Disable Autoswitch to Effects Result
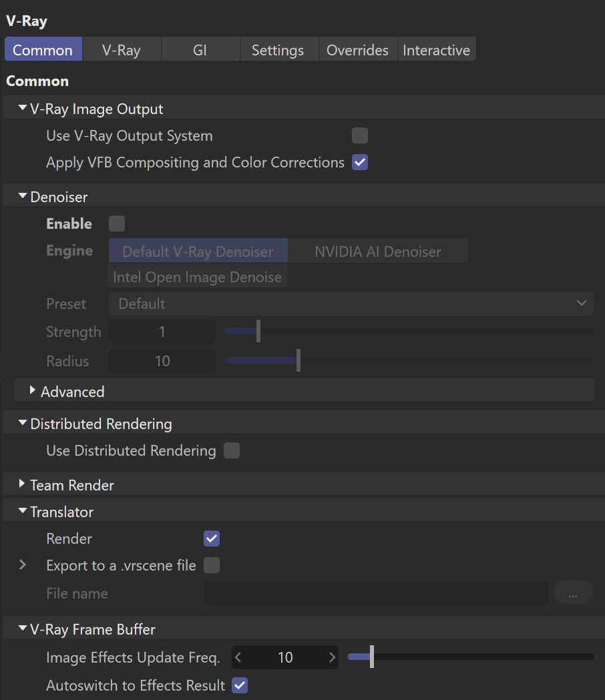This screenshot has height=700, width=605. click(240, 685)
